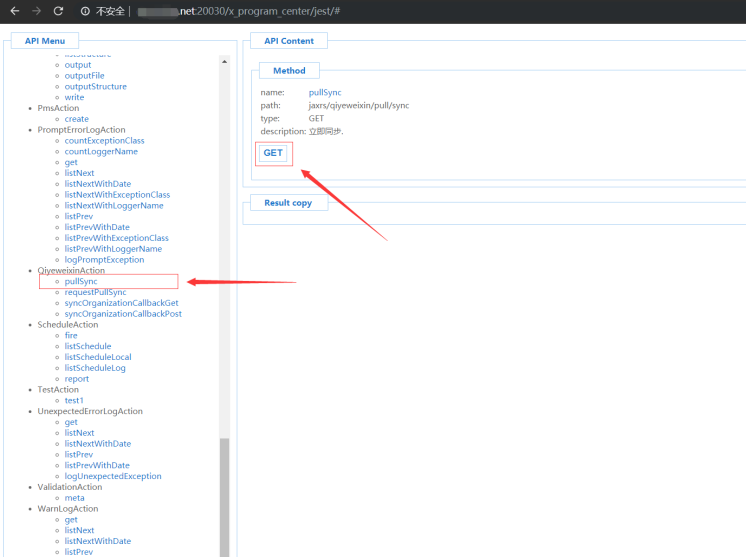Open the logPromptException method
The image size is (746, 557).
click(x=104, y=260)
